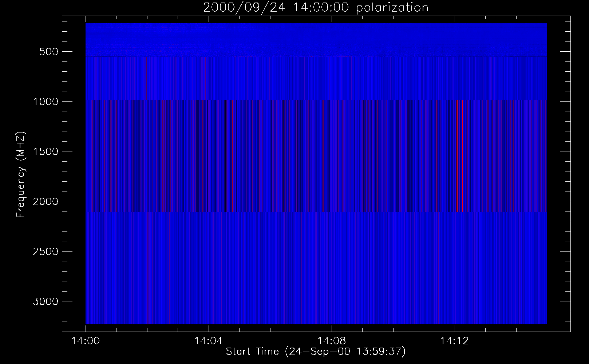Click the 'Frequency (MHZ)' axis label
589x364 pixels.
[21, 174]
